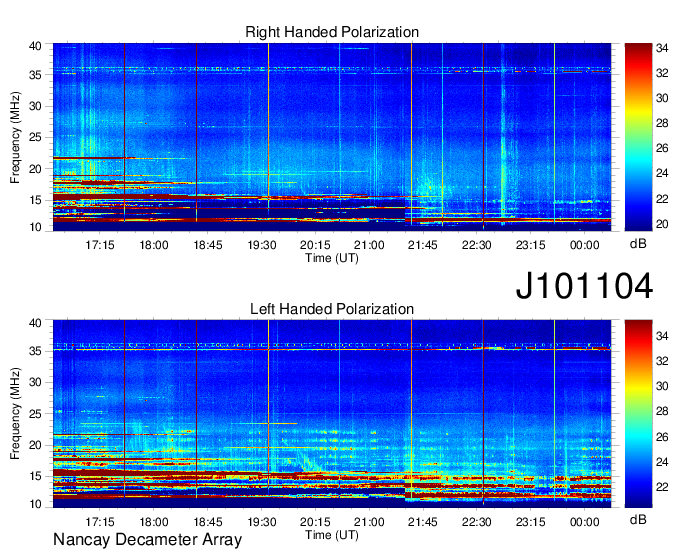Click 20 dB tick on Right Handed color bar
This screenshot has width=680, height=552.
[x=662, y=224]
